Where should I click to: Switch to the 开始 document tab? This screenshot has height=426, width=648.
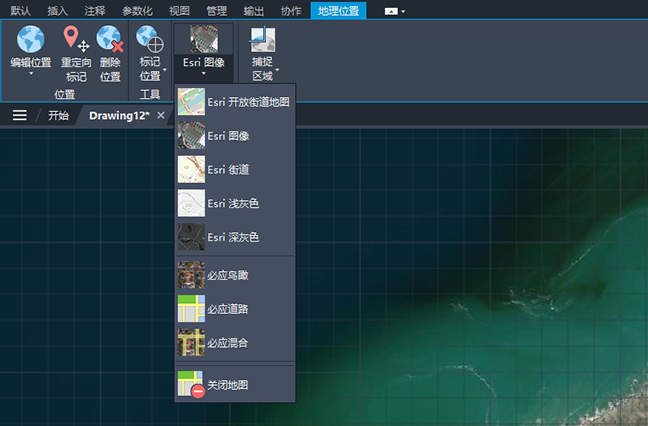pyautogui.click(x=58, y=115)
